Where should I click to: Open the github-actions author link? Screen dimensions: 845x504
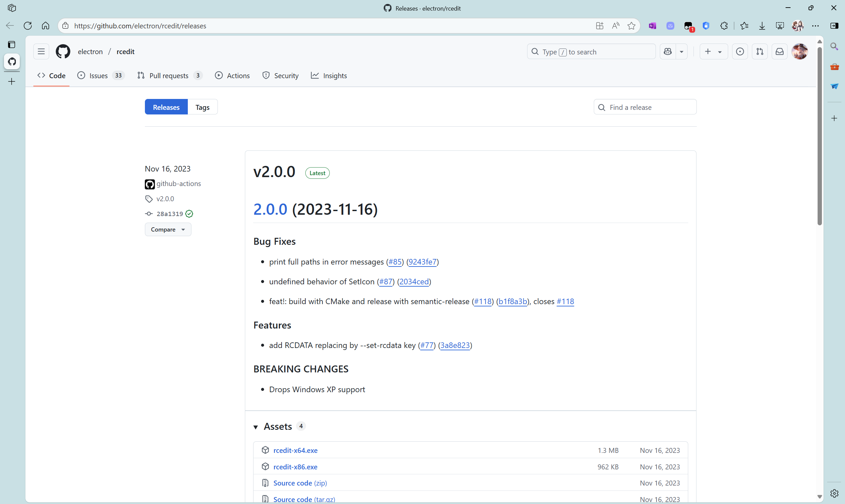click(179, 183)
